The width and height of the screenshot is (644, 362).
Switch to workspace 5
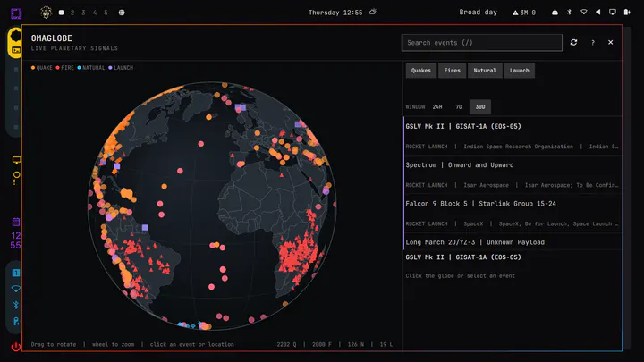tap(106, 13)
